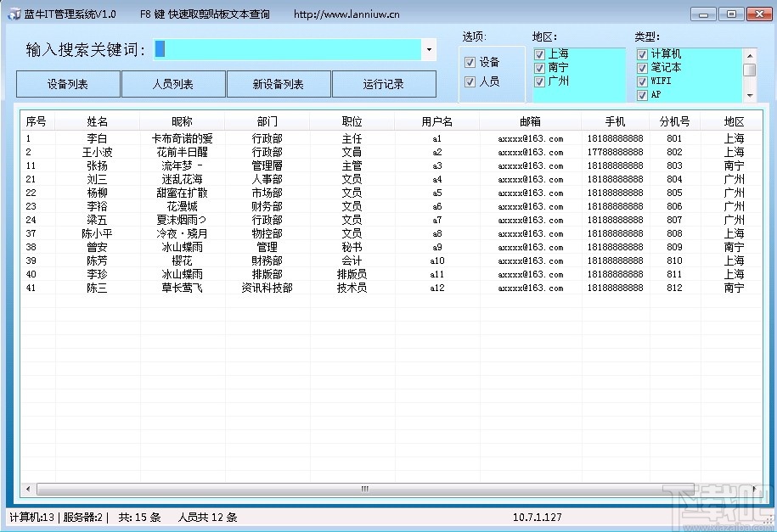The height and width of the screenshot is (532, 777).
Task: Click the 姓名 column header
Action: pyautogui.click(x=98, y=120)
